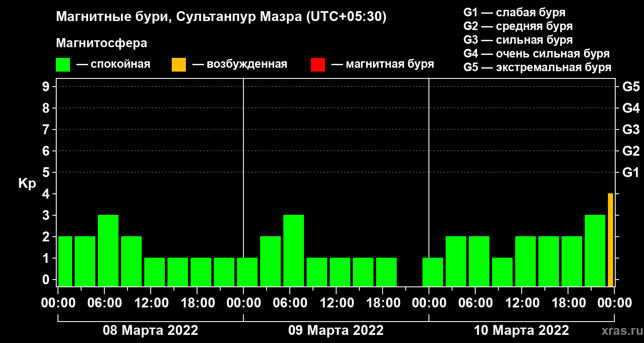Screen dimensions: 644x343
Task: Click the 18:00 time label for 10 March
Action: coord(568,303)
